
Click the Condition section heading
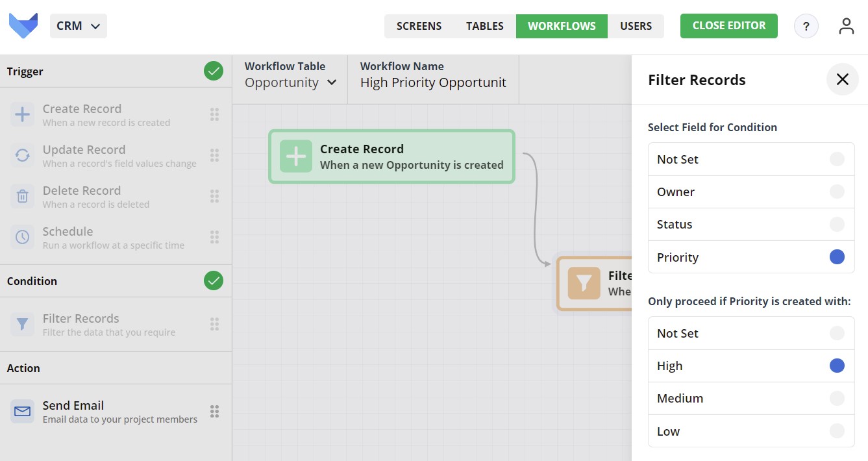pos(32,281)
